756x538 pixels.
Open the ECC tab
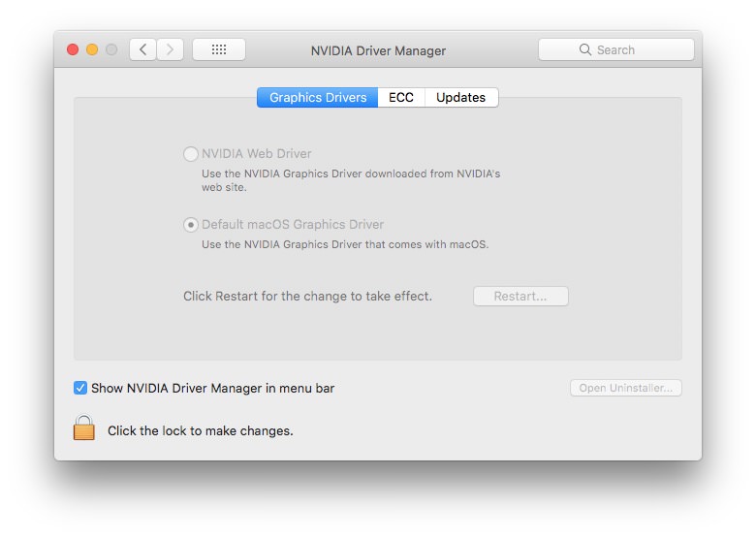point(401,97)
